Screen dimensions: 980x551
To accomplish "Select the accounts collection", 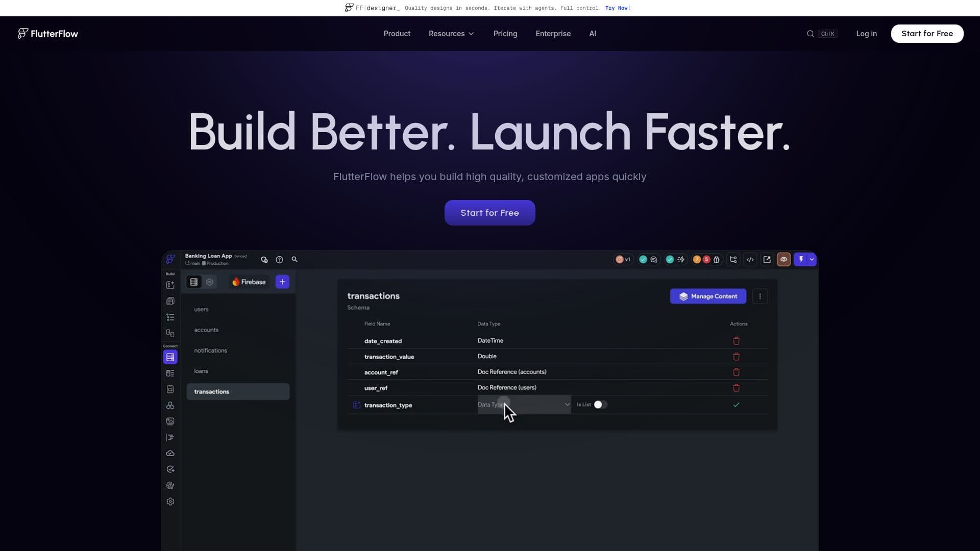I will click(206, 330).
